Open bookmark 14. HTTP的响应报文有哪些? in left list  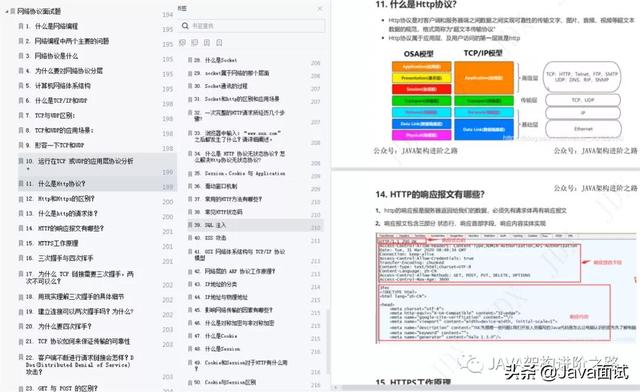tap(64, 229)
